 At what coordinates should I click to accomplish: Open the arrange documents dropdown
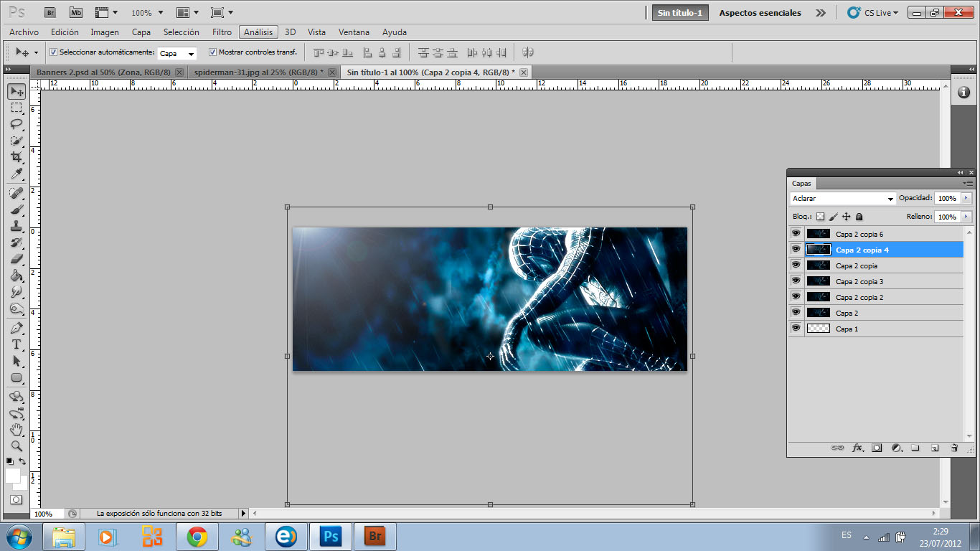pyautogui.click(x=187, y=12)
